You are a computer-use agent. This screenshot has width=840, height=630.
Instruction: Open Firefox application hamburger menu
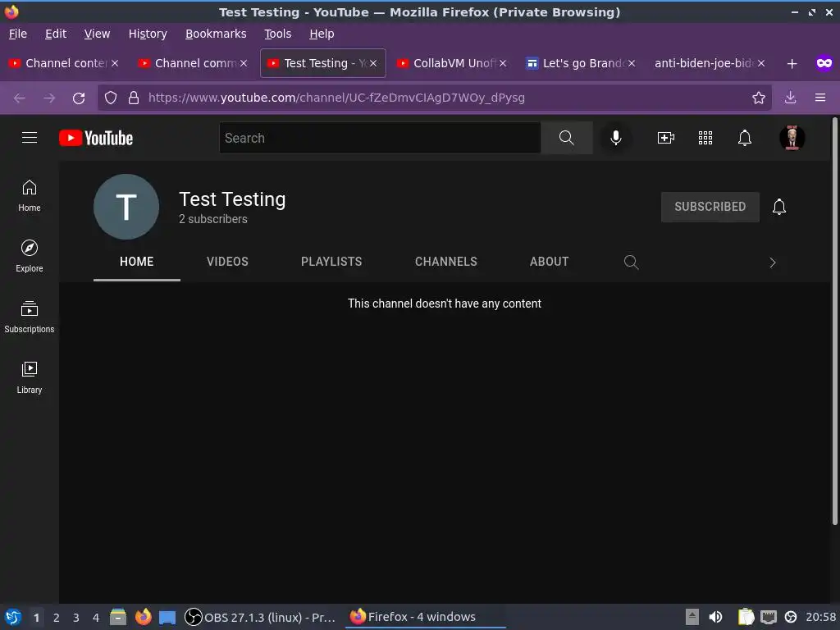click(x=820, y=98)
